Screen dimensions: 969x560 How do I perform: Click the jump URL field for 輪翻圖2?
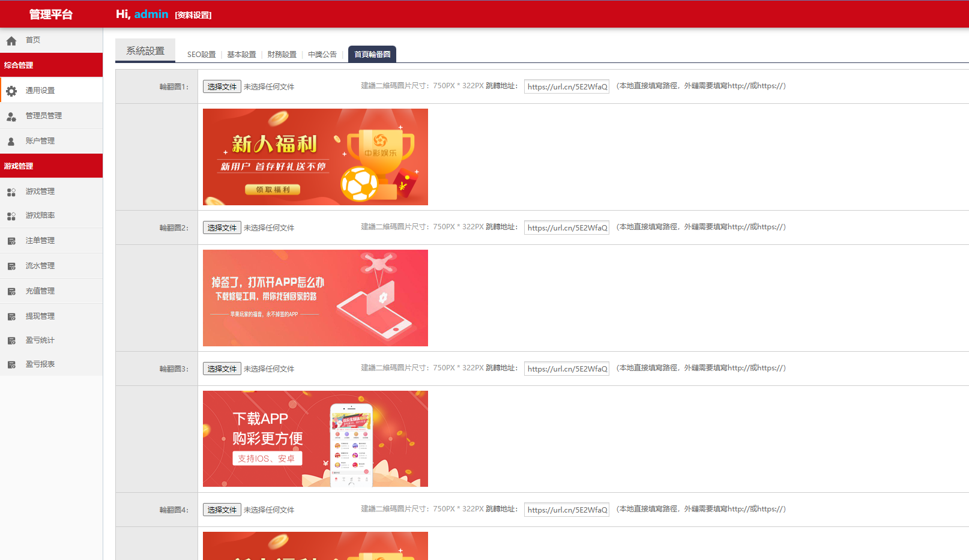click(566, 227)
